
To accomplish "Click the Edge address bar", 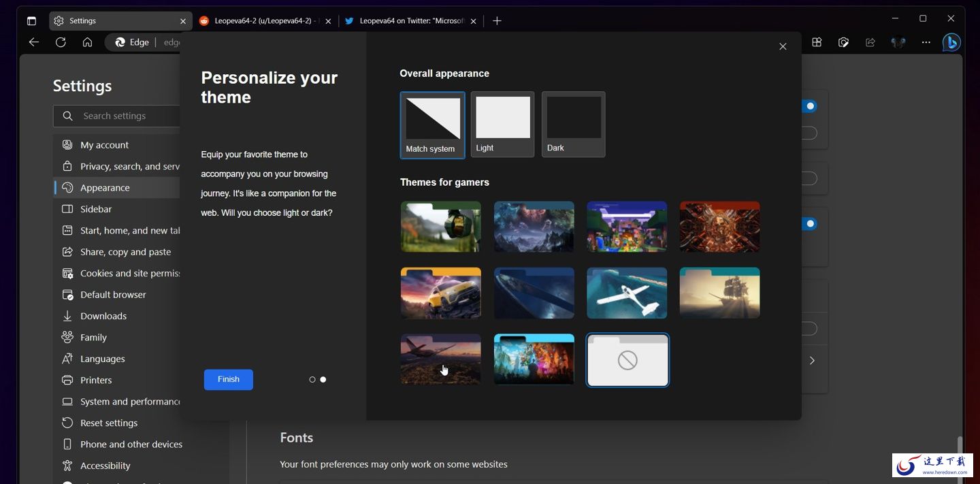I will click(x=143, y=42).
